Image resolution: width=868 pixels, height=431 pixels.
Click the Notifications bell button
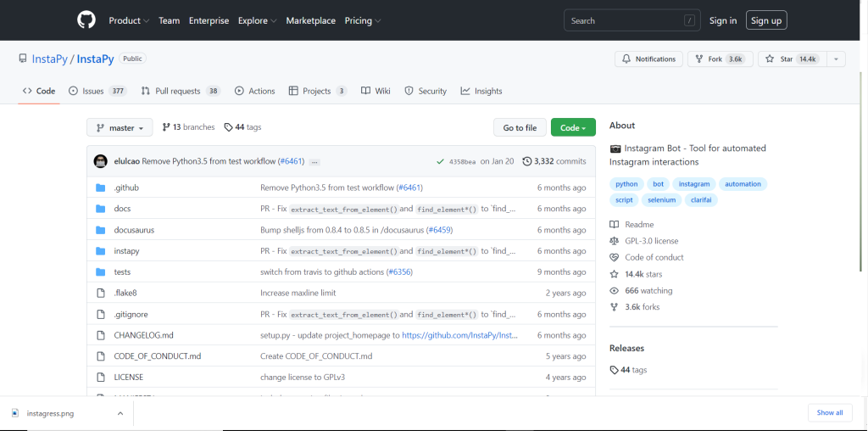click(x=649, y=59)
